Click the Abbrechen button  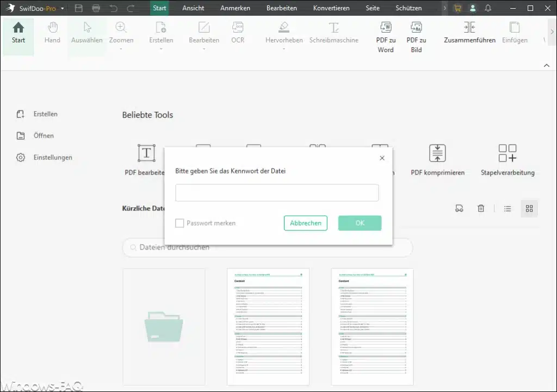[306, 223]
